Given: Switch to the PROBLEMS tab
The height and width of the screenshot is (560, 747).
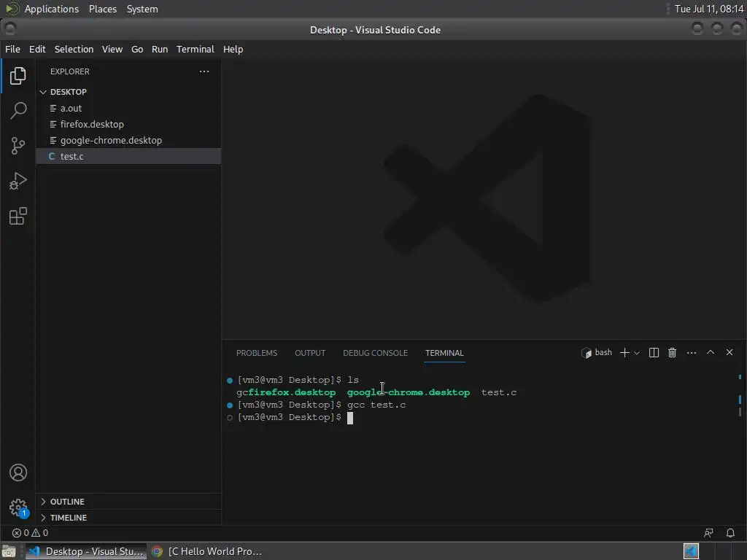Looking at the screenshot, I should 257,353.
